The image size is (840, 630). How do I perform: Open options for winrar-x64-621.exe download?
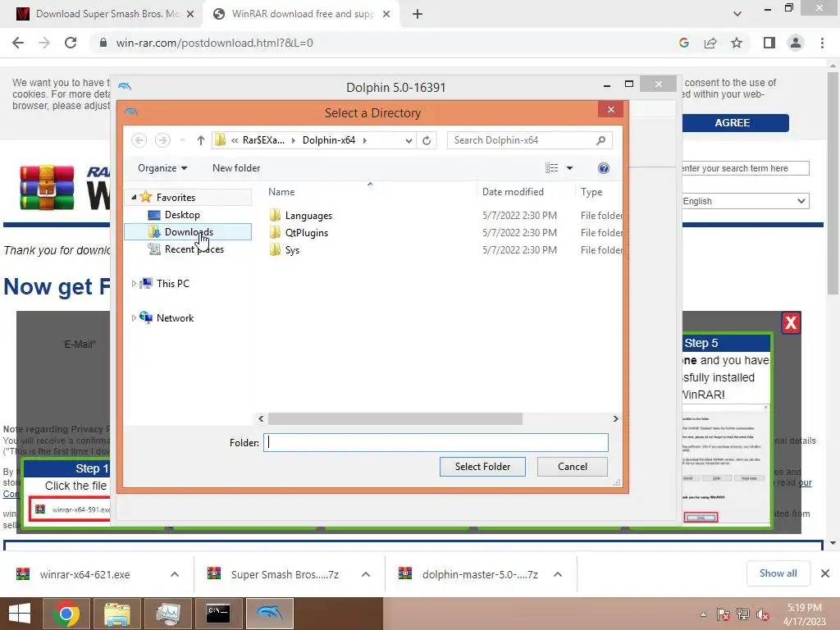[175, 574]
